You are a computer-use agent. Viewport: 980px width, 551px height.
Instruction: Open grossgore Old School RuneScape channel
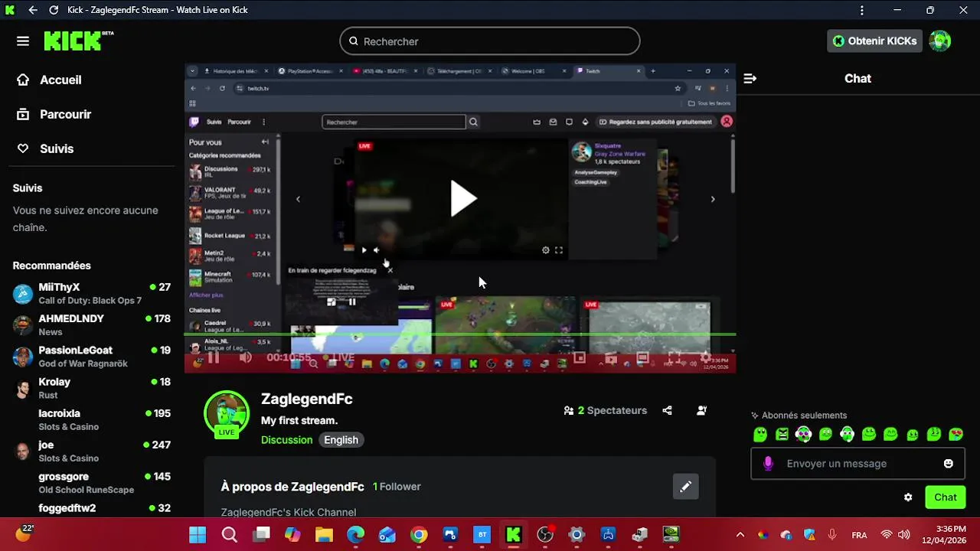tap(92, 482)
